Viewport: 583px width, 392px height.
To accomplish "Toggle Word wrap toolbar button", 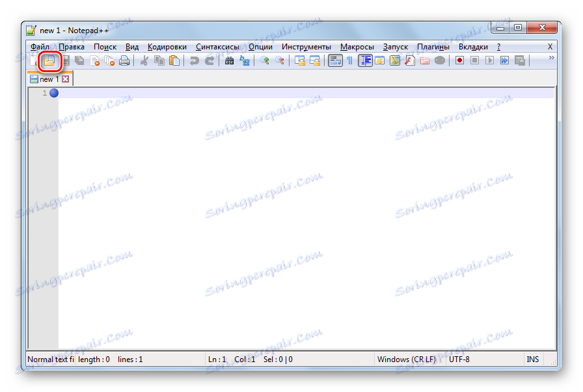I will 335,60.
